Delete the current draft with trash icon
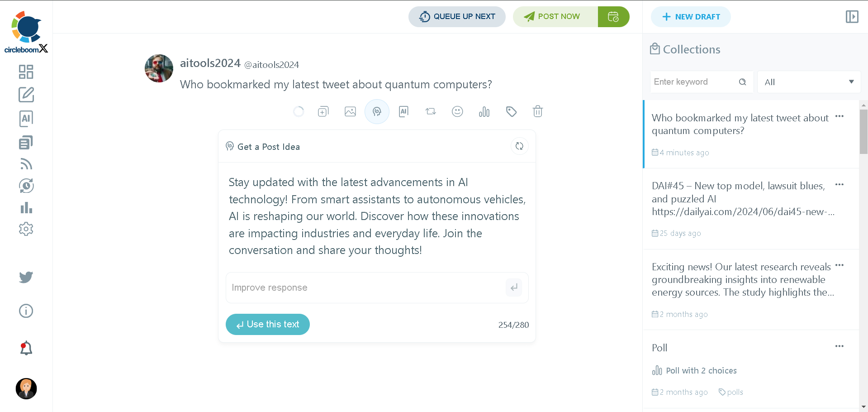The image size is (868, 412). [x=537, y=111]
